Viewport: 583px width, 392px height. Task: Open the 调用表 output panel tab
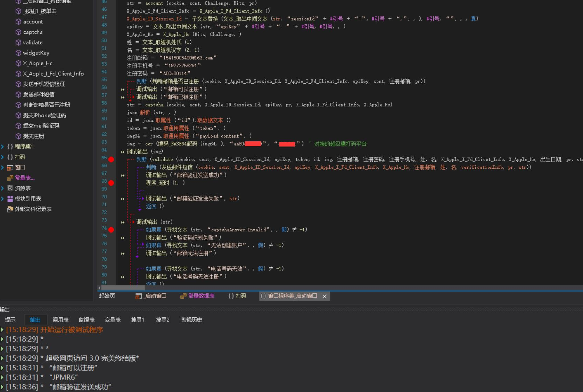(60, 319)
